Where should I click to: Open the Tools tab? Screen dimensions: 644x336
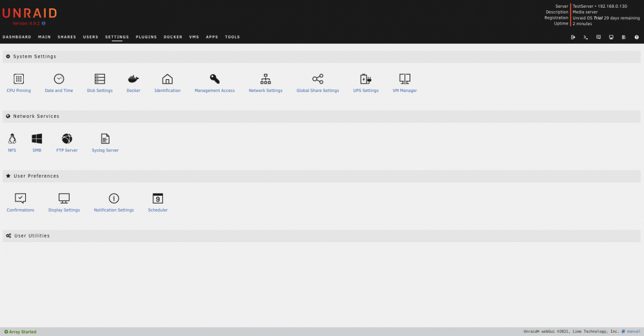click(232, 37)
